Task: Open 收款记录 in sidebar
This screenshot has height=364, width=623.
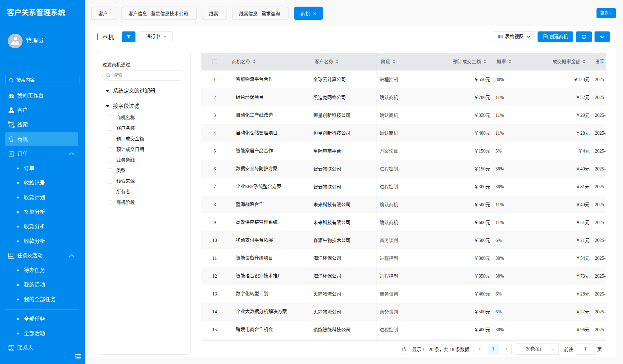Action: (34, 183)
